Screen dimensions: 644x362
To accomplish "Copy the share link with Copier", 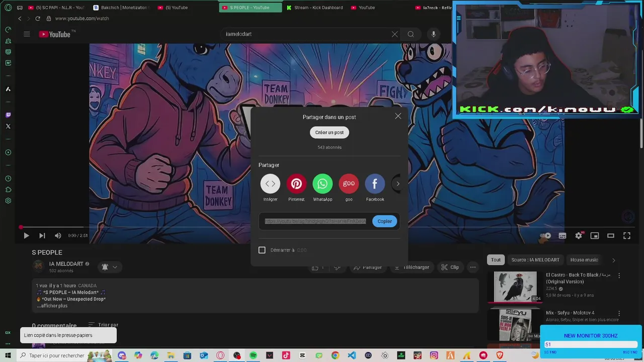I will click(384, 221).
